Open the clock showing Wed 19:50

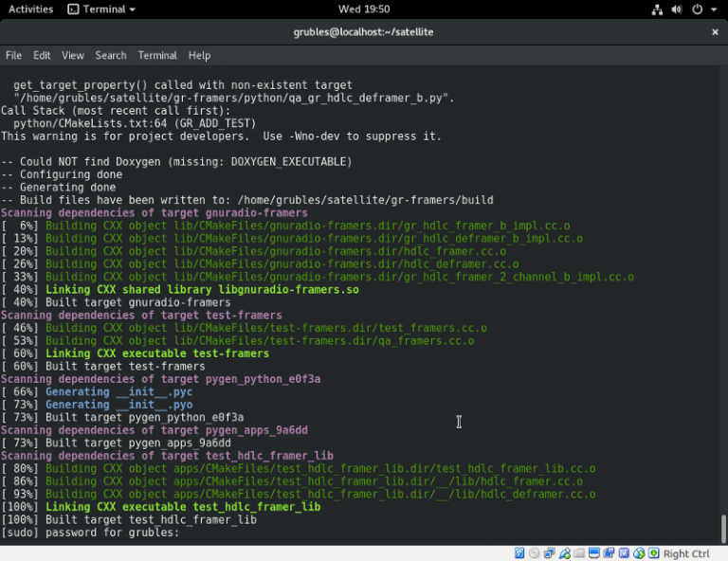(363, 9)
